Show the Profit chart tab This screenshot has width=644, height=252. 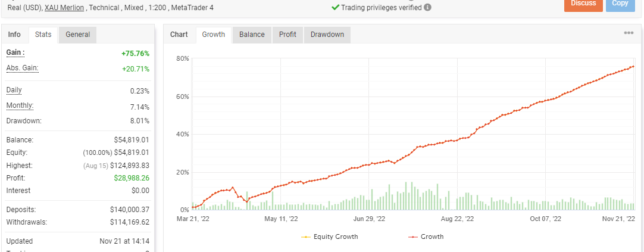287,35
